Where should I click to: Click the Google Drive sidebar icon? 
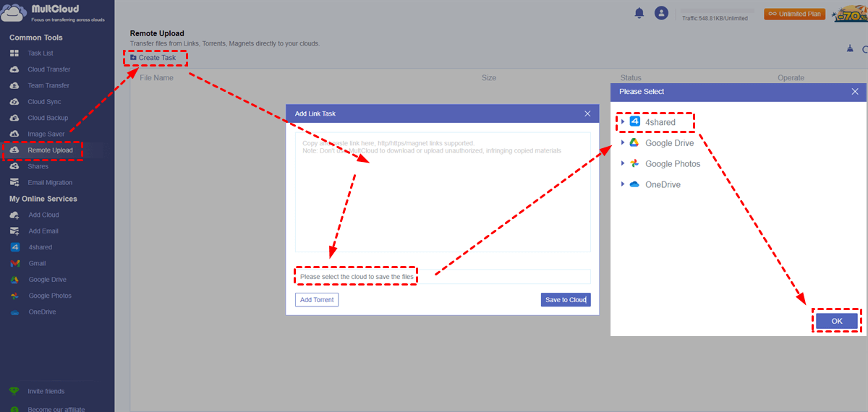pos(14,280)
